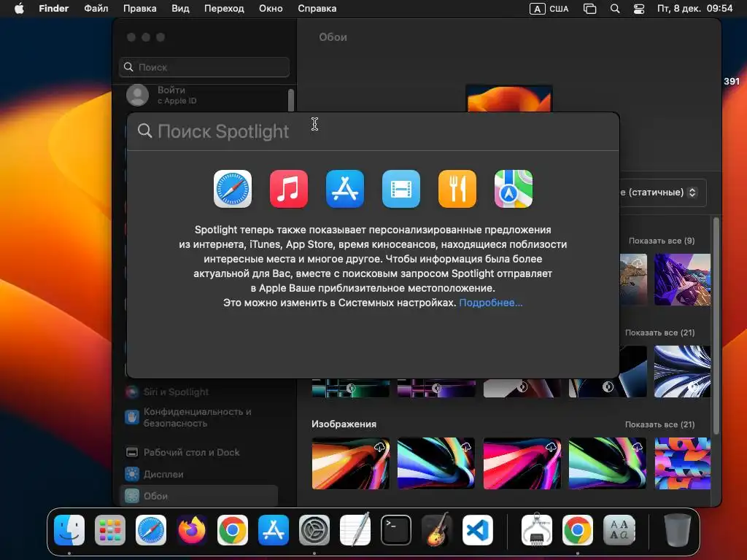The height and width of the screenshot is (560, 747).
Task: Open App Store from the Dock
Action: (x=274, y=530)
